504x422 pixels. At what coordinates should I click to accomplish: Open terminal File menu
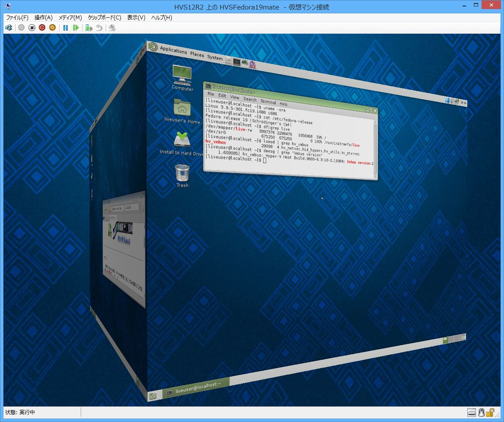[x=211, y=94]
